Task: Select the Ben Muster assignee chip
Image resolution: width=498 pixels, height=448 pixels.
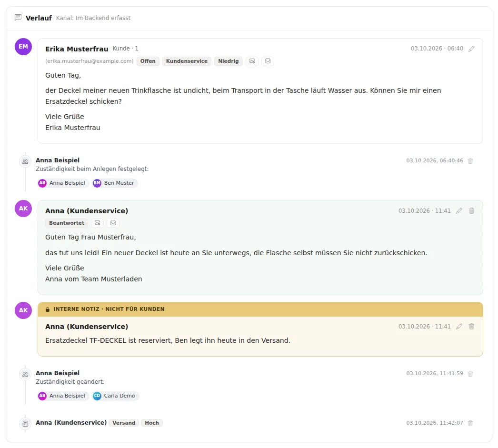Action: (x=115, y=183)
